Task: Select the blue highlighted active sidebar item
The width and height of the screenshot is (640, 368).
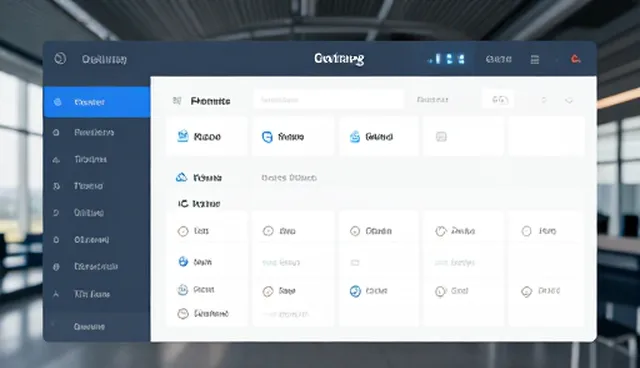Action: 97,102
